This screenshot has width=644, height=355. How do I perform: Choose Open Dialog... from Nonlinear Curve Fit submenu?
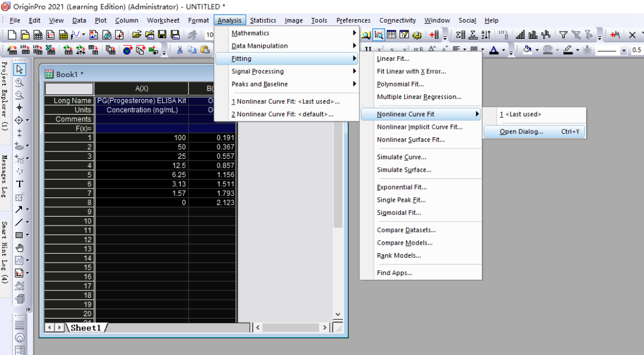click(521, 132)
